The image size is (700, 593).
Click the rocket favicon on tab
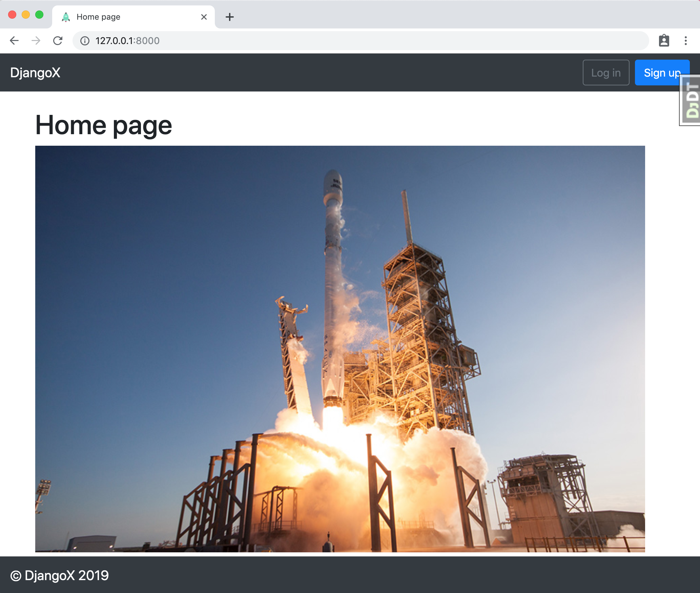click(x=66, y=17)
